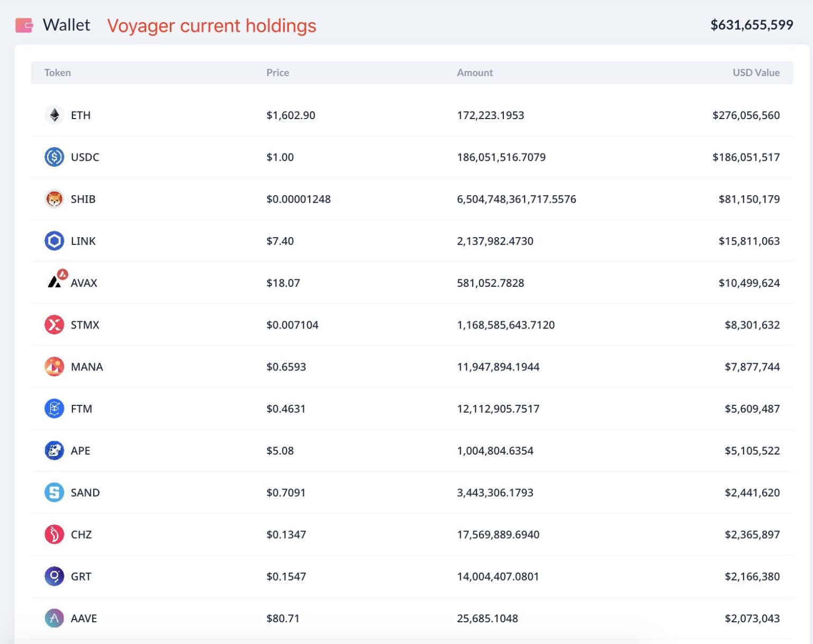The width and height of the screenshot is (813, 644).
Task: Click the Amount column header
Action: 474,72
